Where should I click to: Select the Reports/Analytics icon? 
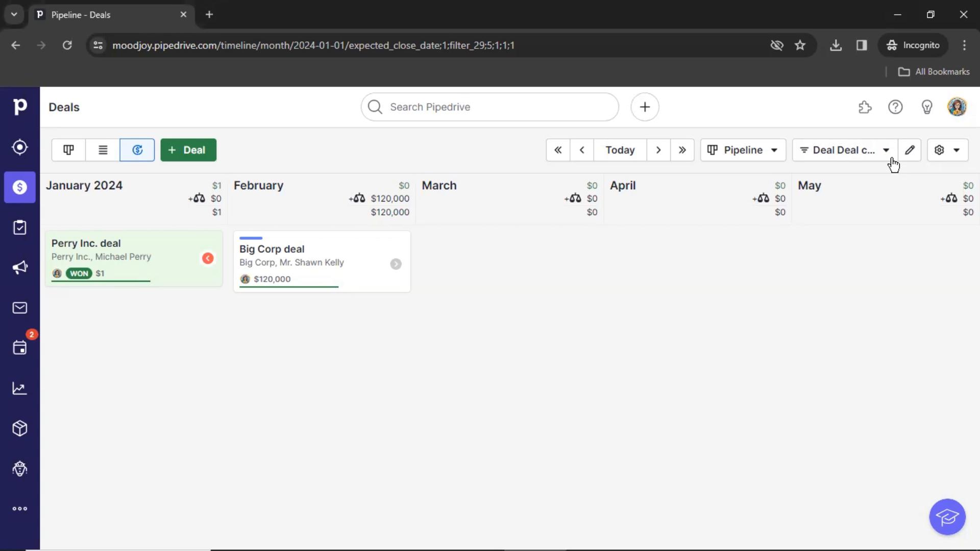tap(19, 389)
